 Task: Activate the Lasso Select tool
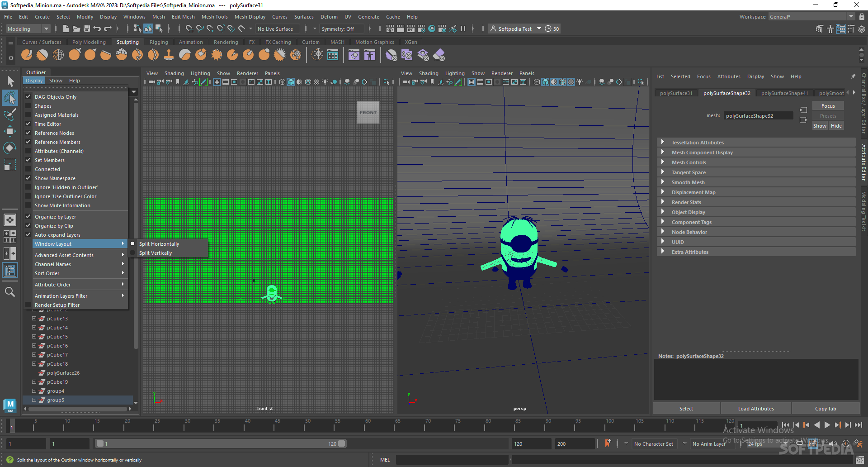(10, 98)
